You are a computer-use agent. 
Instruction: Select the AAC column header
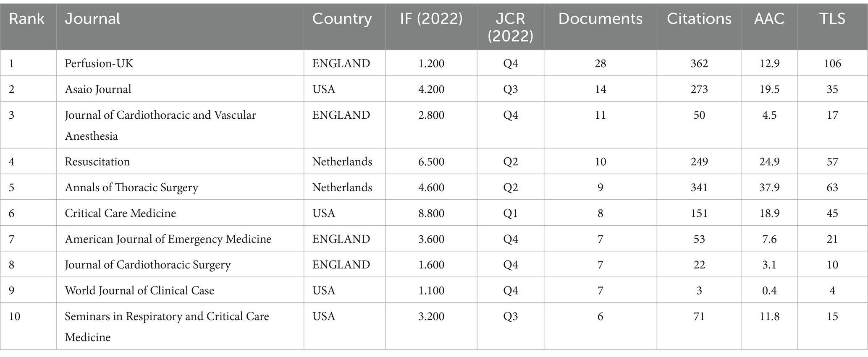769,19
